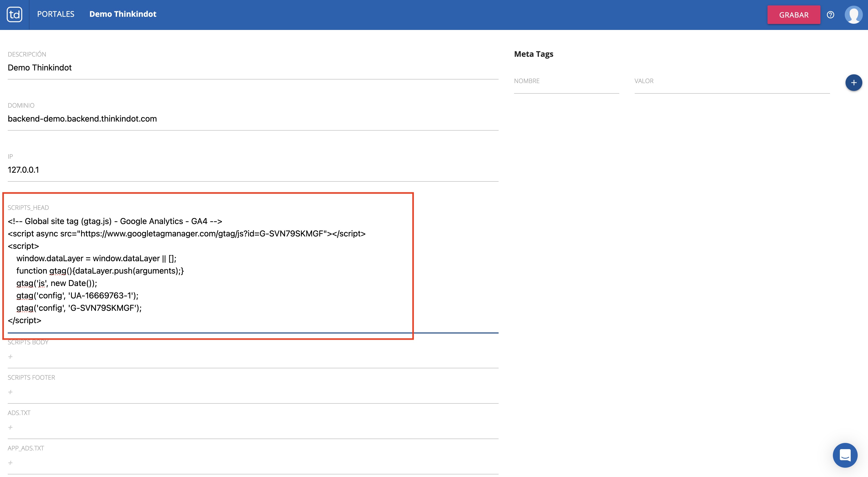Go to PORTALES section
Image resolution: width=868 pixels, height=477 pixels.
pyautogui.click(x=56, y=14)
